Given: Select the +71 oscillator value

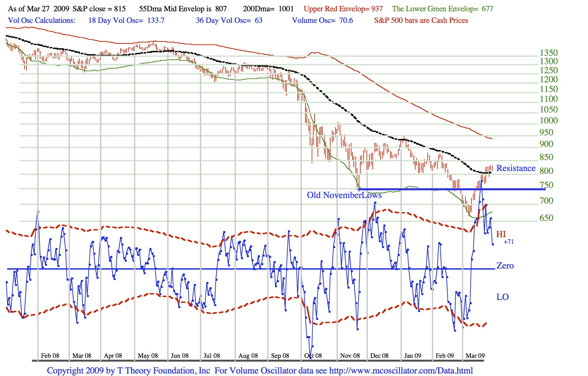Looking at the screenshot, I should click(x=509, y=242).
